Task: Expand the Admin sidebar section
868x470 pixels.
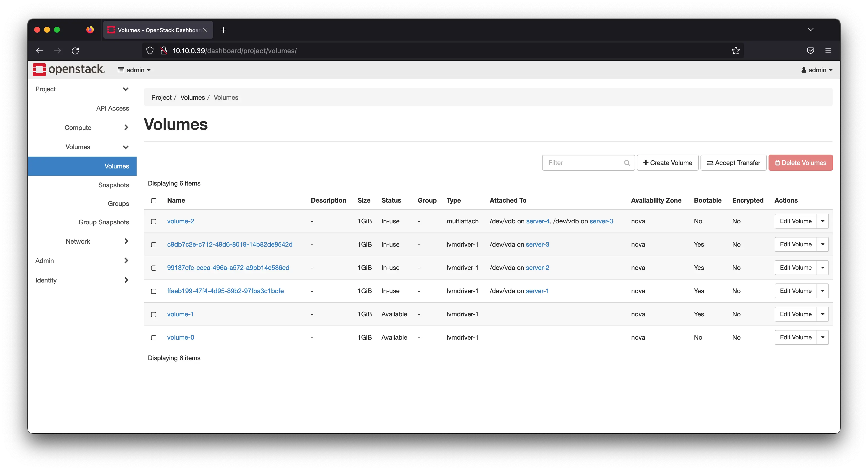Action: click(82, 260)
